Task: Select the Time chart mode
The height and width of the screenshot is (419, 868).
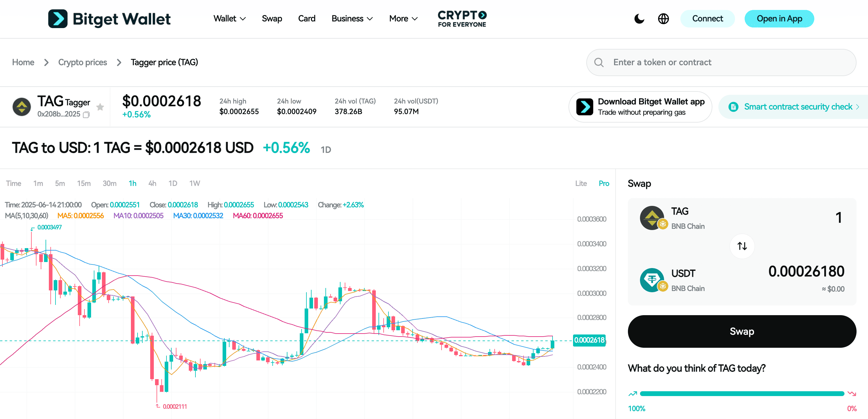Action: click(14, 183)
